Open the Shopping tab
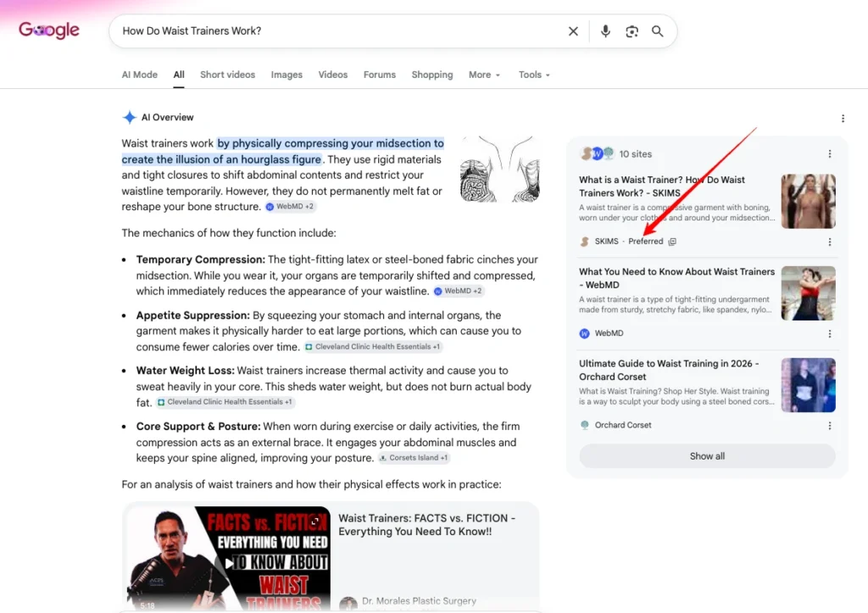The height and width of the screenshot is (613, 868). (431, 75)
